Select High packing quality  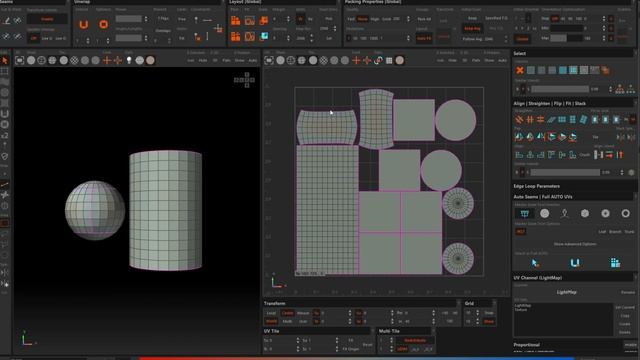374,19
